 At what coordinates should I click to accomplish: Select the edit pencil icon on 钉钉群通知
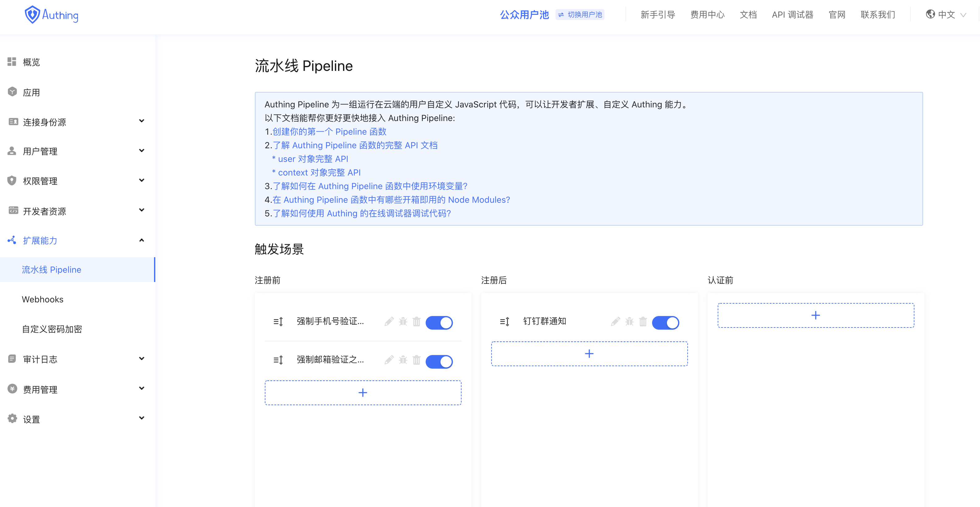(615, 322)
